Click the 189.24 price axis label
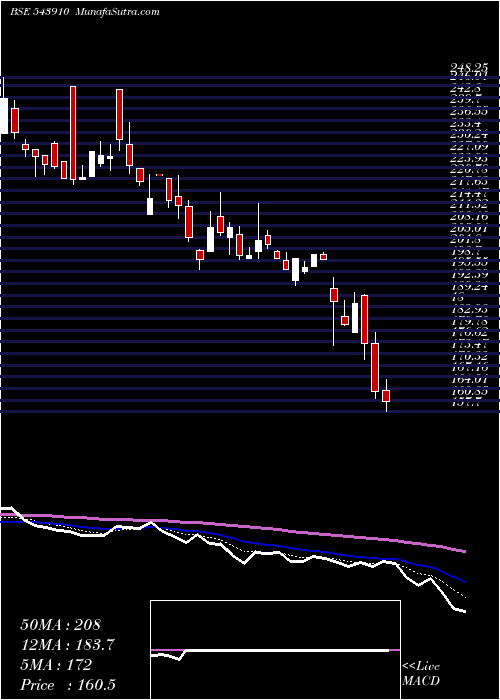The height and width of the screenshot is (700, 500). click(x=469, y=288)
